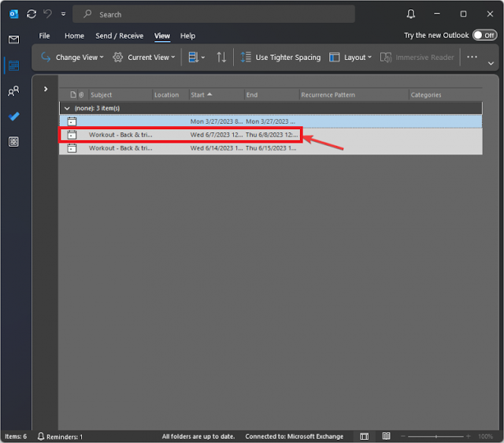The width and height of the screenshot is (504, 443).
Task: Sort by the End column header
Action: pyautogui.click(x=272, y=95)
